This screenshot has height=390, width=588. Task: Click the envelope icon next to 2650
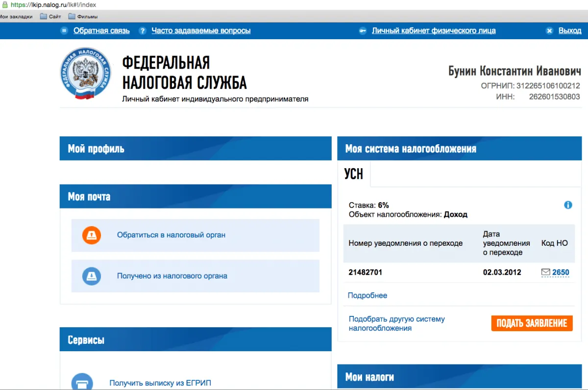point(545,272)
